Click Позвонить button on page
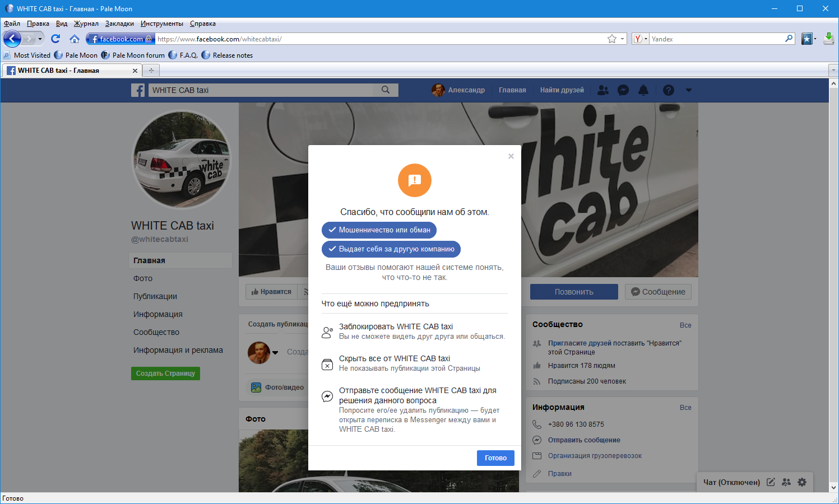 pos(574,292)
